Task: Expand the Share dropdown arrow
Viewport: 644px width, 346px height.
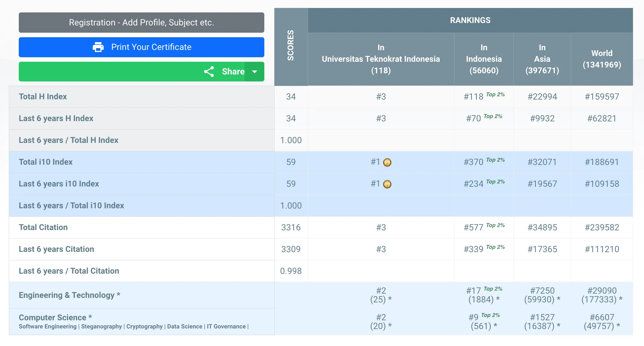Action: click(255, 72)
